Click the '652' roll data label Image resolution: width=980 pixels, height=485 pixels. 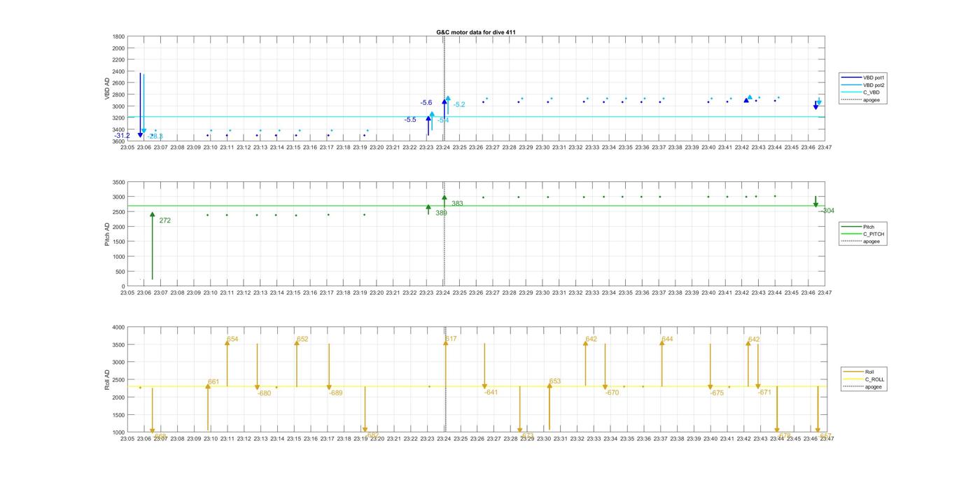click(x=302, y=339)
